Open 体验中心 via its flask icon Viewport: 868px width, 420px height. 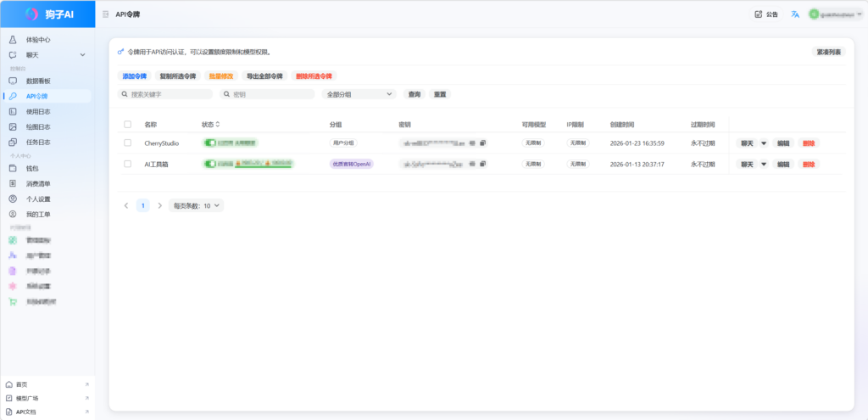(13, 40)
